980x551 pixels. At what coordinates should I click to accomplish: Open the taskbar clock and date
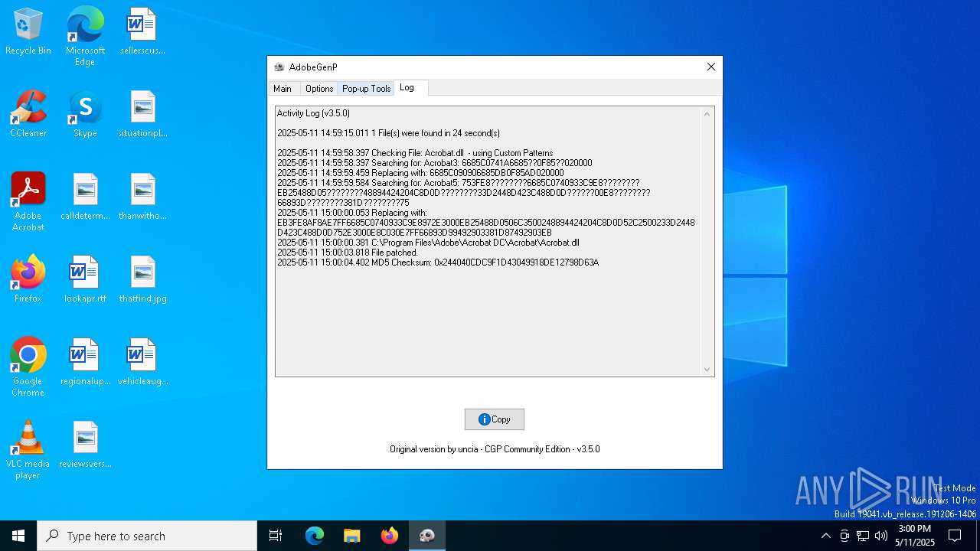coord(915,536)
